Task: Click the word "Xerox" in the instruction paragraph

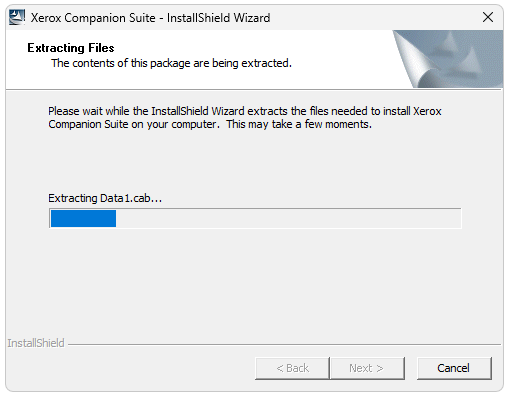Action: pyautogui.click(x=427, y=111)
